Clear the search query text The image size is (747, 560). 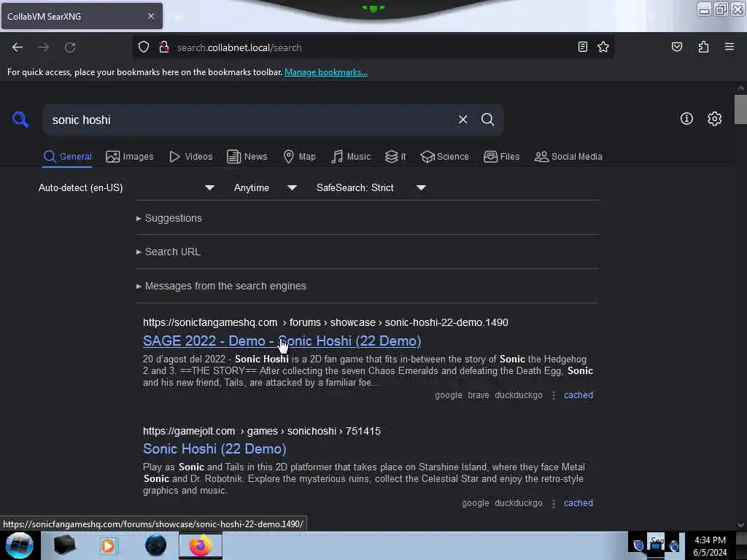click(462, 120)
